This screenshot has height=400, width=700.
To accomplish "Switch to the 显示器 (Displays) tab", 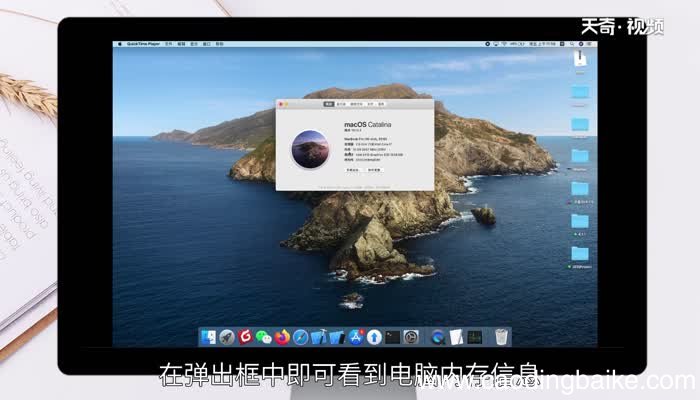I will [x=342, y=104].
